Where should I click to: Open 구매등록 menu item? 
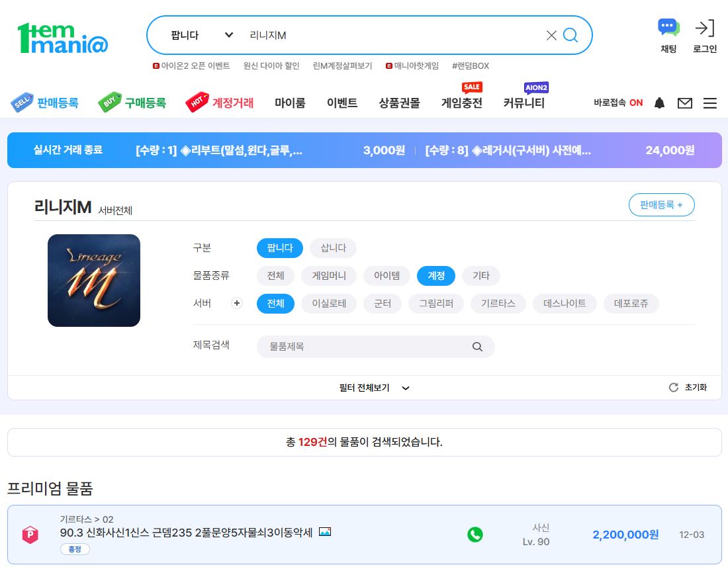click(132, 103)
